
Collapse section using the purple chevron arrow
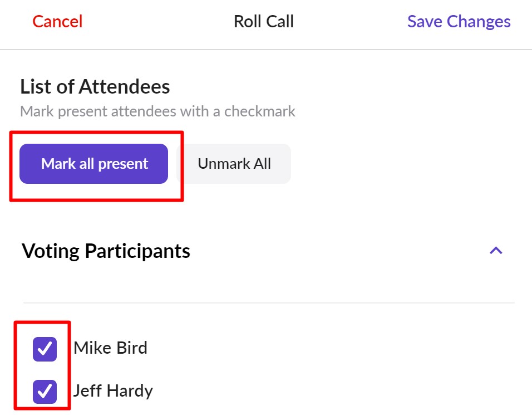pyautogui.click(x=496, y=251)
